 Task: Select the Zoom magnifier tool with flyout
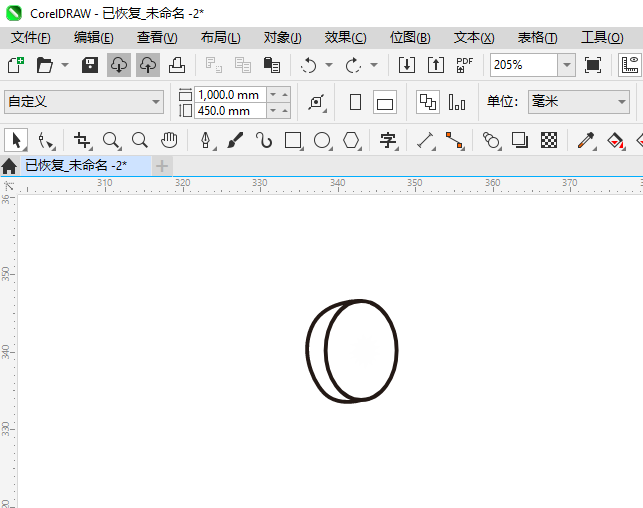(111, 141)
